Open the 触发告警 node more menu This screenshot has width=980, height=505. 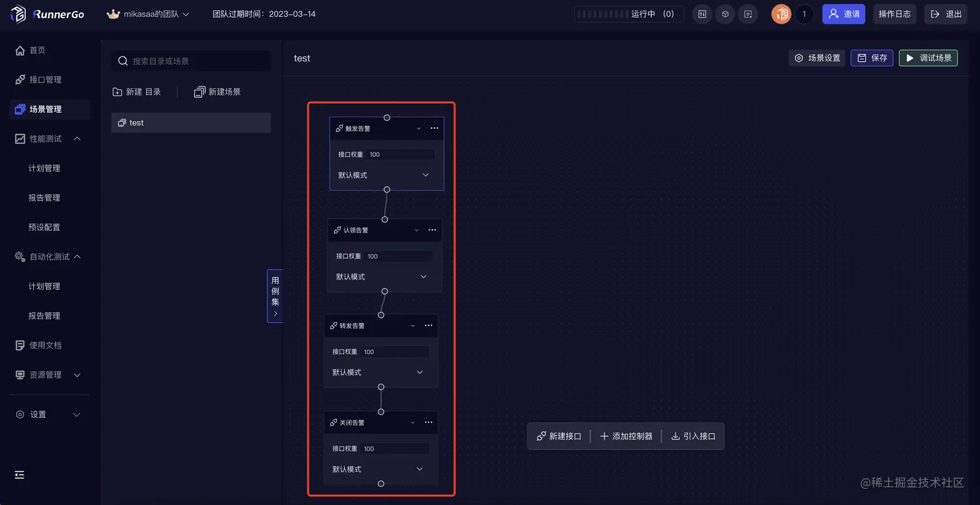tap(434, 128)
